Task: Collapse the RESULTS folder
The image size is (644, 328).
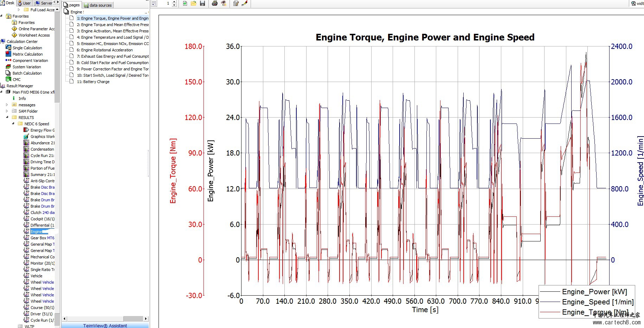Action: point(7,118)
